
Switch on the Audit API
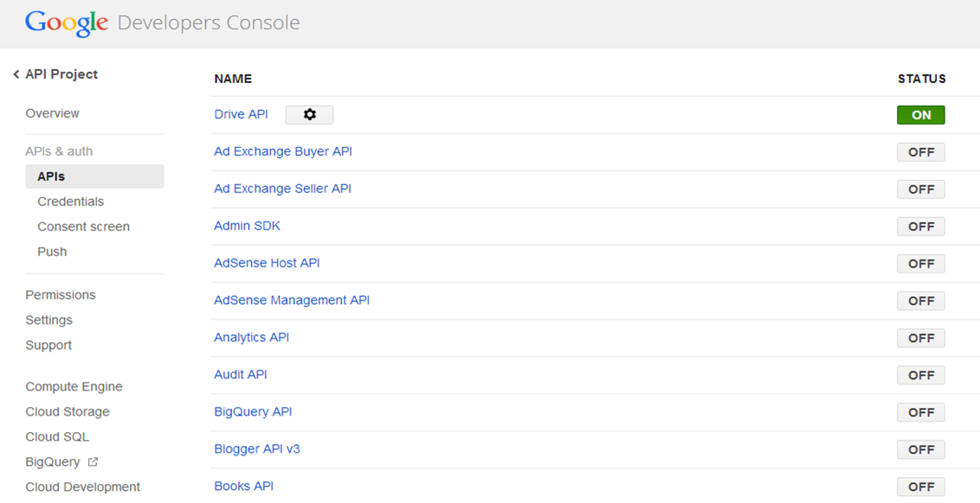tap(920, 375)
